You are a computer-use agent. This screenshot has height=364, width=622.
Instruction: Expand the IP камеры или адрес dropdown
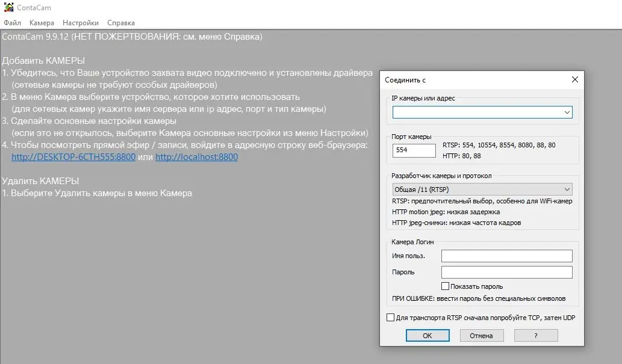(x=566, y=112)
